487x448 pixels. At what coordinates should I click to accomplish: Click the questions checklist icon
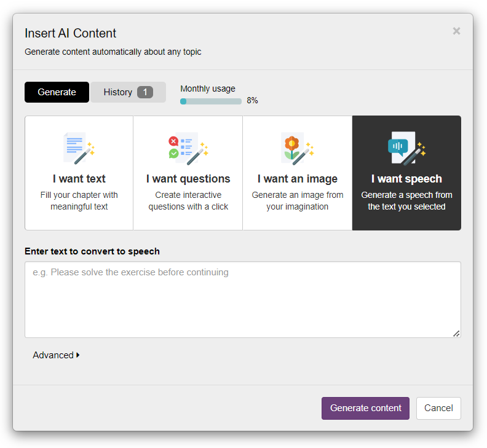coord(188,148)
